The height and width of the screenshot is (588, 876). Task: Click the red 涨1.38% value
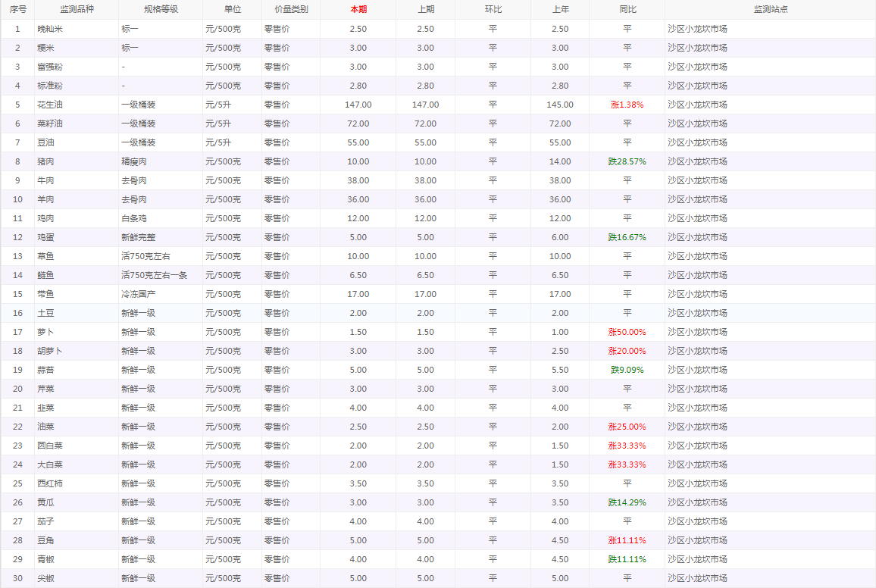tap(627, 105)
